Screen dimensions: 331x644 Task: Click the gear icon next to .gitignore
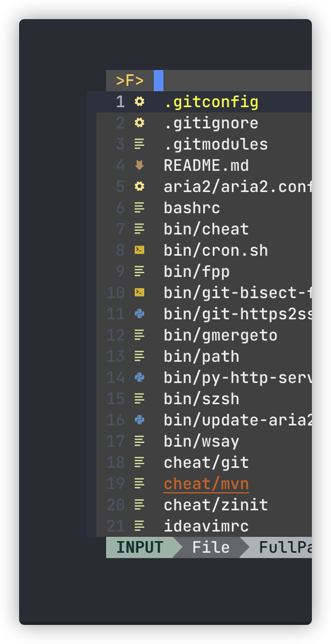[139, 123]
